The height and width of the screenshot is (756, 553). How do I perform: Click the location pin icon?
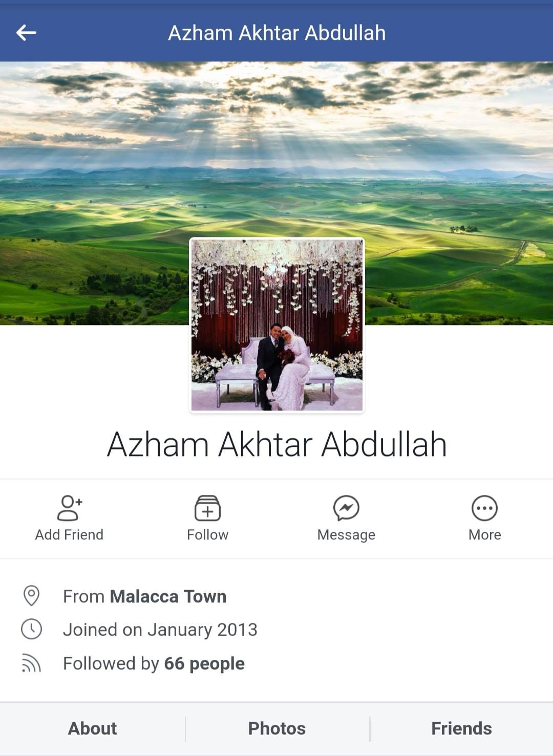31,596
